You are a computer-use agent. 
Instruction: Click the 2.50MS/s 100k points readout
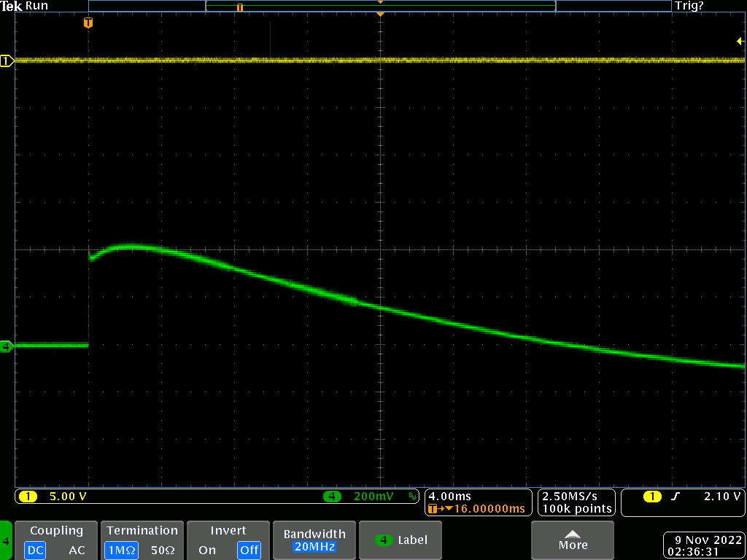577,502
